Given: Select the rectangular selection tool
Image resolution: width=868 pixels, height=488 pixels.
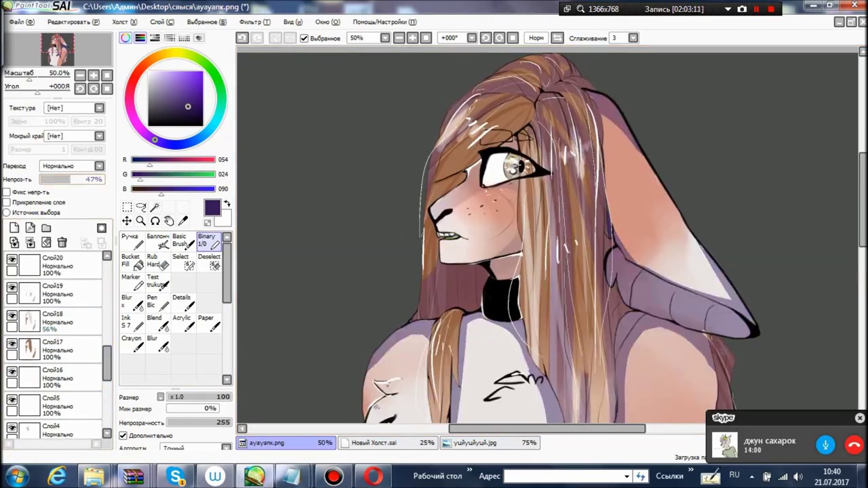Looking at the screenshot, I should [x=127, y=207].
